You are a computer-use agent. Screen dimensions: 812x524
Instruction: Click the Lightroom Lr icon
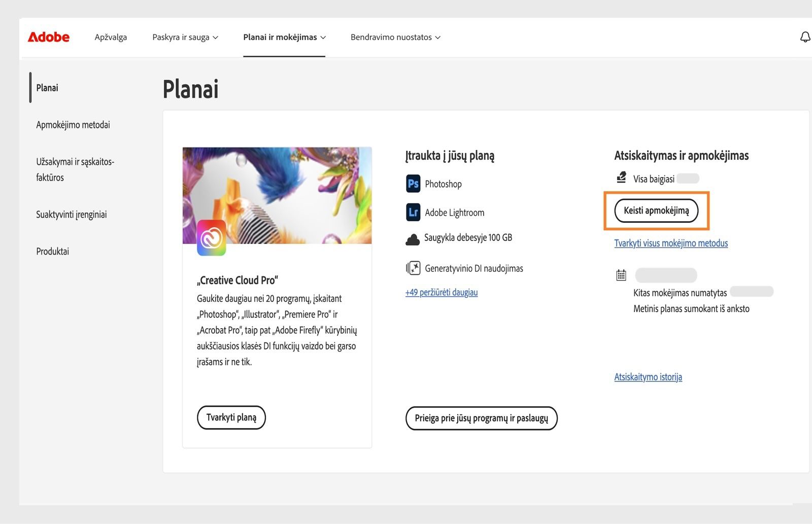click(x=413, y=212)
